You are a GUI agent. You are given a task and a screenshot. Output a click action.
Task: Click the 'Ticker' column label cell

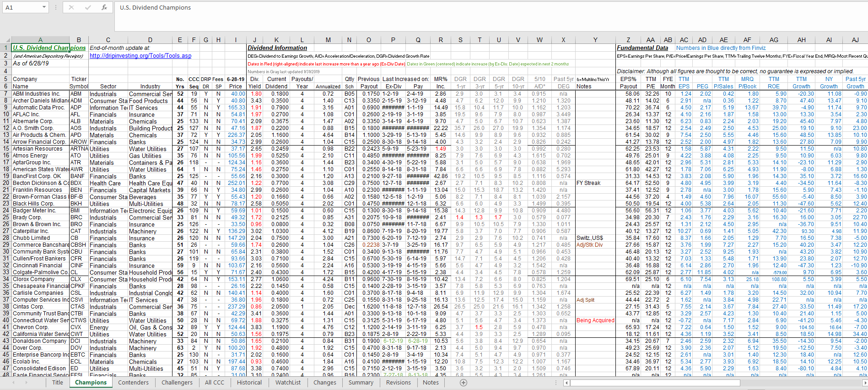pos(79,79)
